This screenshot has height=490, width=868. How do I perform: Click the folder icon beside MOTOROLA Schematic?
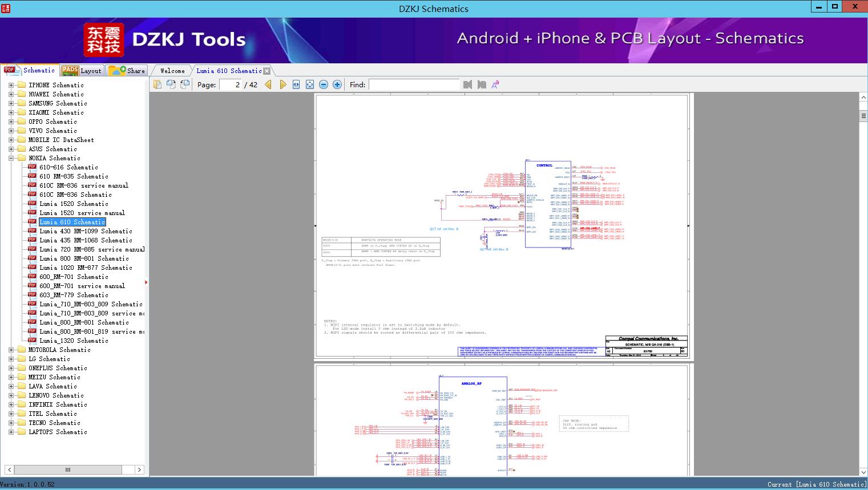[x=22, y=350]
